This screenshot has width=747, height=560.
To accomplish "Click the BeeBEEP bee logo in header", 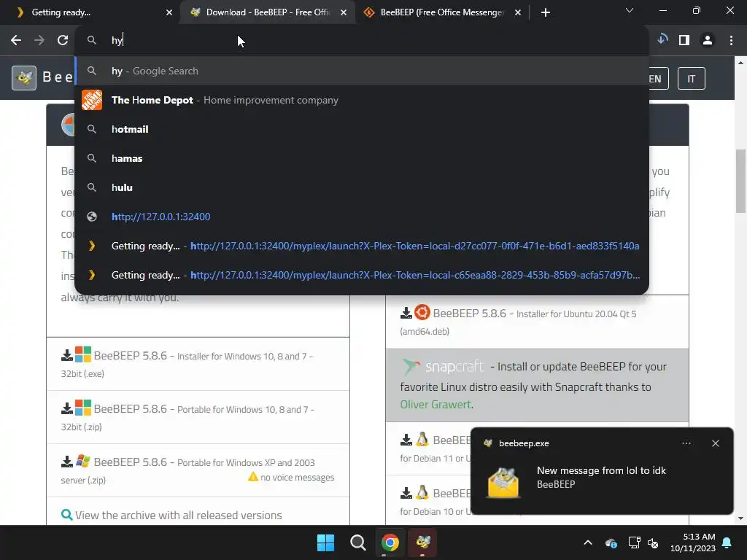I will click(x=24, y=77).
